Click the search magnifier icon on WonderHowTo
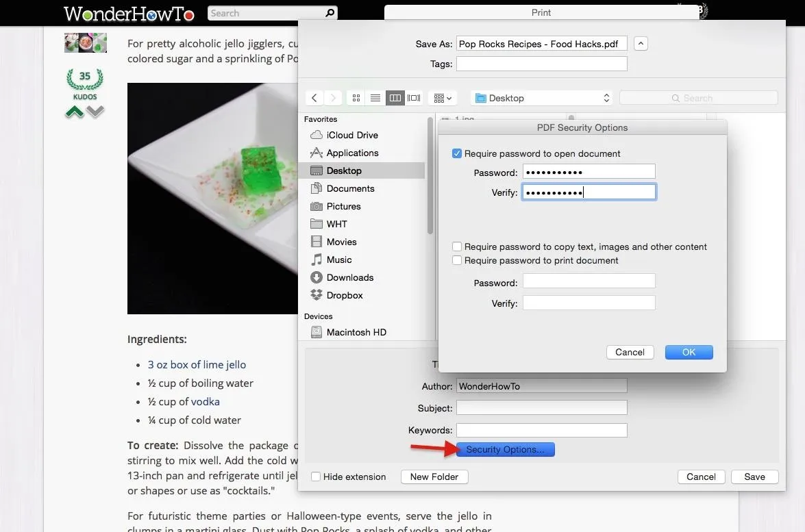Image resolution: width=805 pixels, height=532 pixels. (330, 13)
